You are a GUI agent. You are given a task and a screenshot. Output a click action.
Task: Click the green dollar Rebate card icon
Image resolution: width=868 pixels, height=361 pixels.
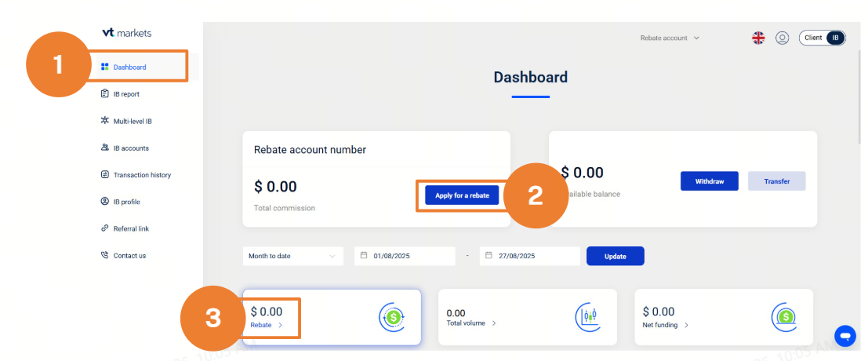(392, 317)
